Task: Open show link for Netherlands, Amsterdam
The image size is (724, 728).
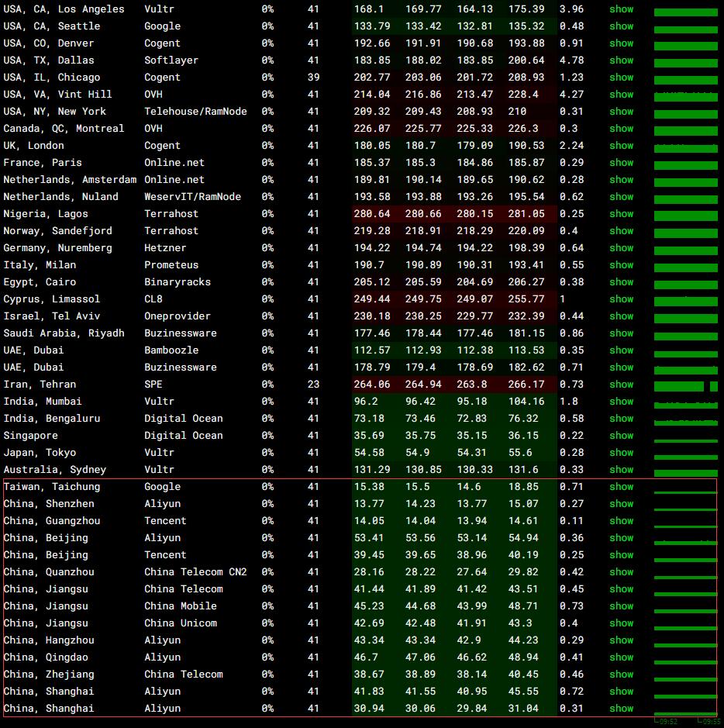Action: pyautogui.click(x=621, y=180)
